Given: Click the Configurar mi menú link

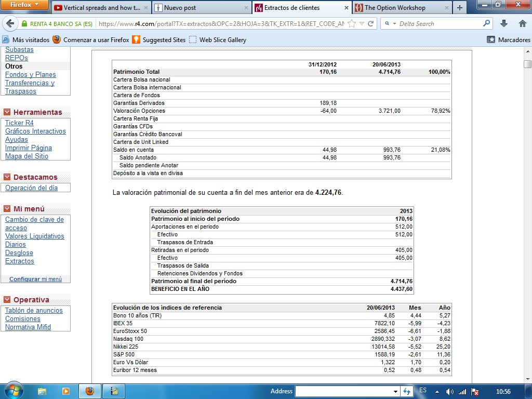Looking at the screenshot, I should pos(35,279).
